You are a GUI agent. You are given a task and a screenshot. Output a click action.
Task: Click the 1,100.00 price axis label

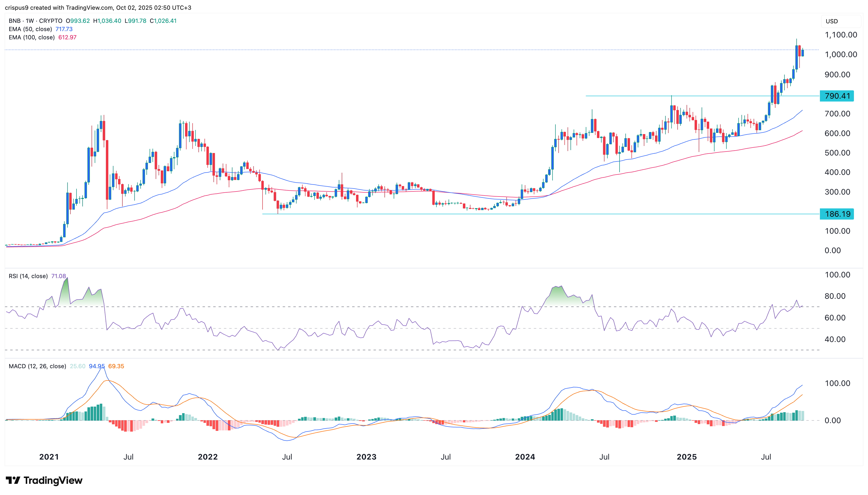[x=841, y=35]
